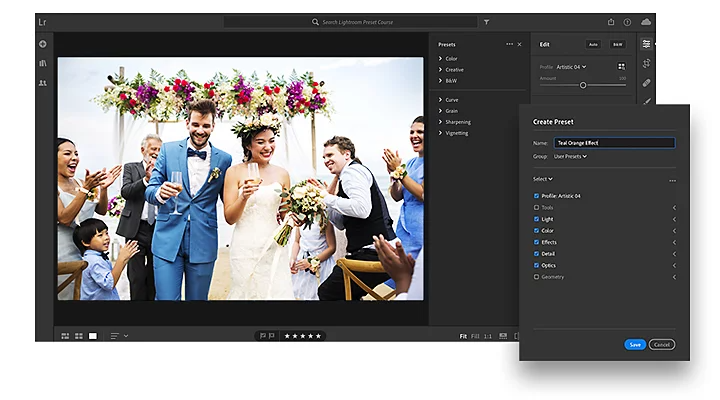720x400 pixels.
Task: Expand the Creative presets group
Action: pos(453,70)
